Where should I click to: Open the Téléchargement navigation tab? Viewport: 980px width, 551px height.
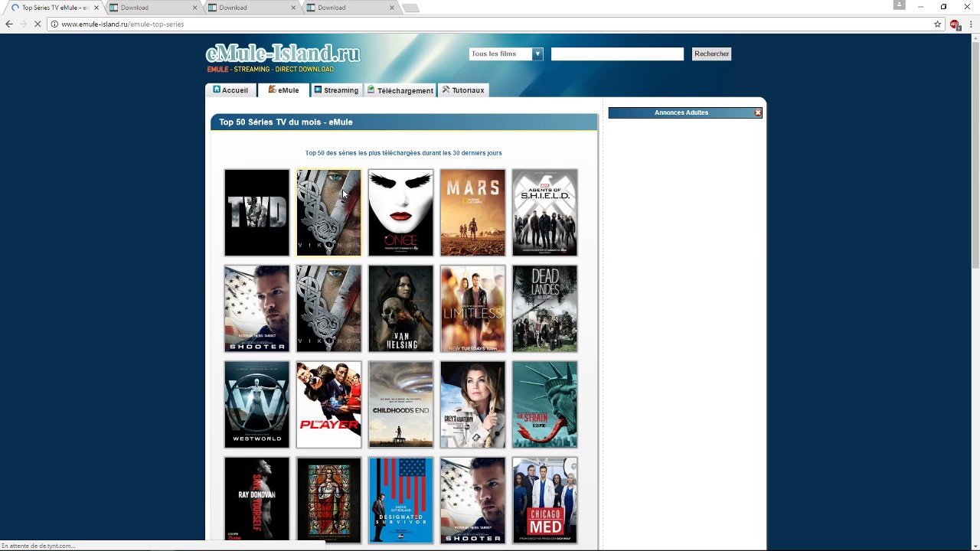400,90
